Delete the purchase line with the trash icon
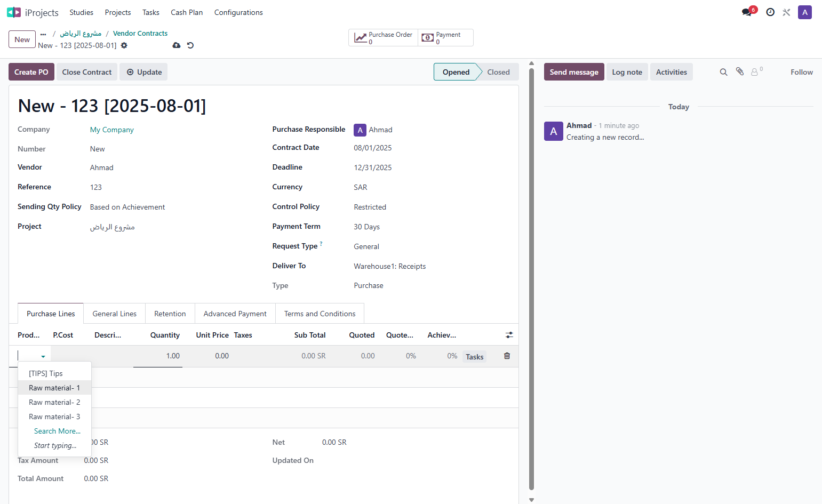822x504 pixels. coord(507,356)
